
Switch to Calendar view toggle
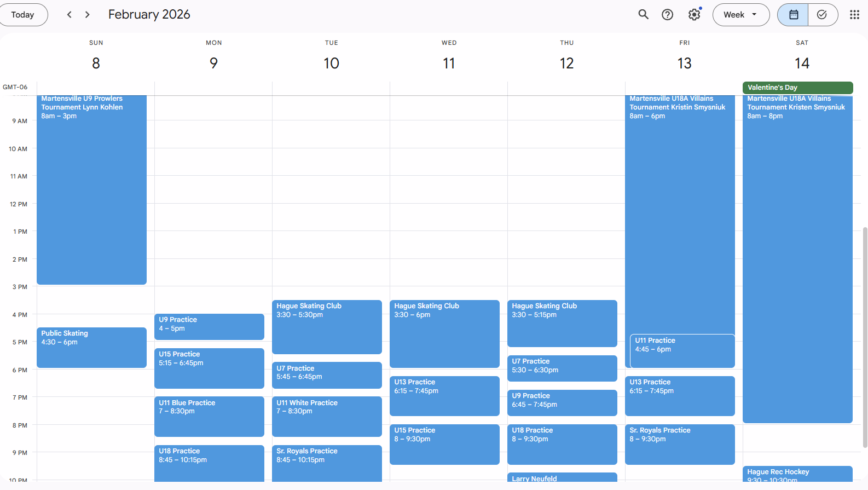[x=793, y=15]
